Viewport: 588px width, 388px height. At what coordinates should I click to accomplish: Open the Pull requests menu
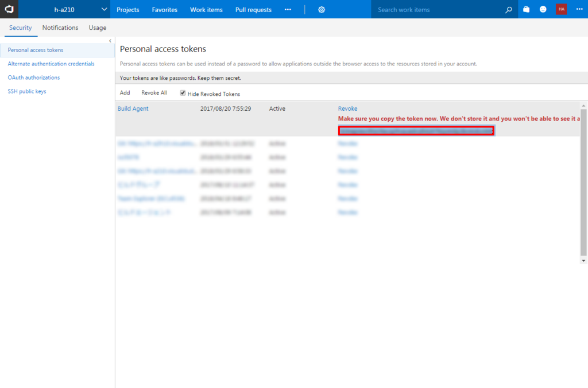pos(253,10)
